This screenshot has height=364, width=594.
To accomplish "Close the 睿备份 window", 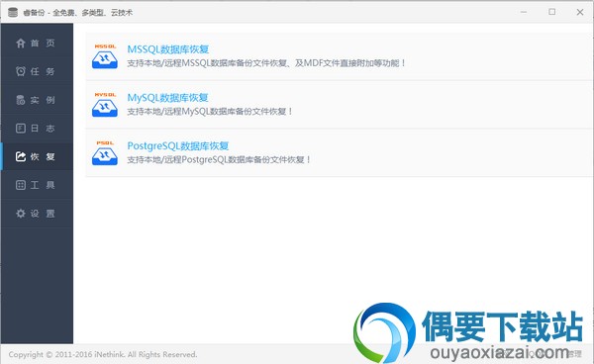I will (580, 12).
